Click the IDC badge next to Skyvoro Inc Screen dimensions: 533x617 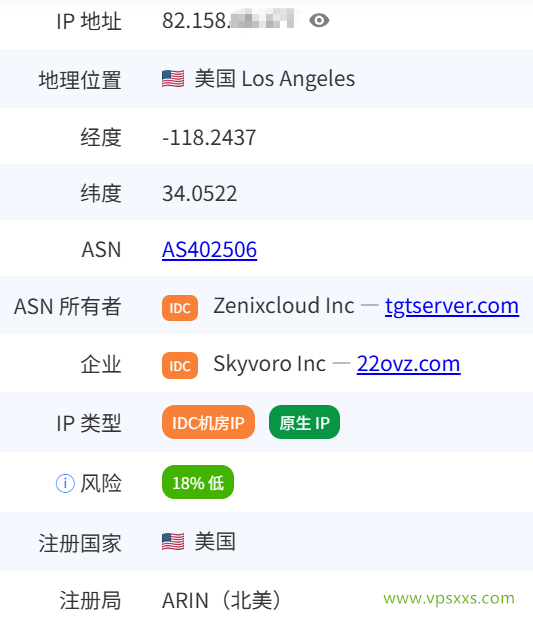coord(180,366)
